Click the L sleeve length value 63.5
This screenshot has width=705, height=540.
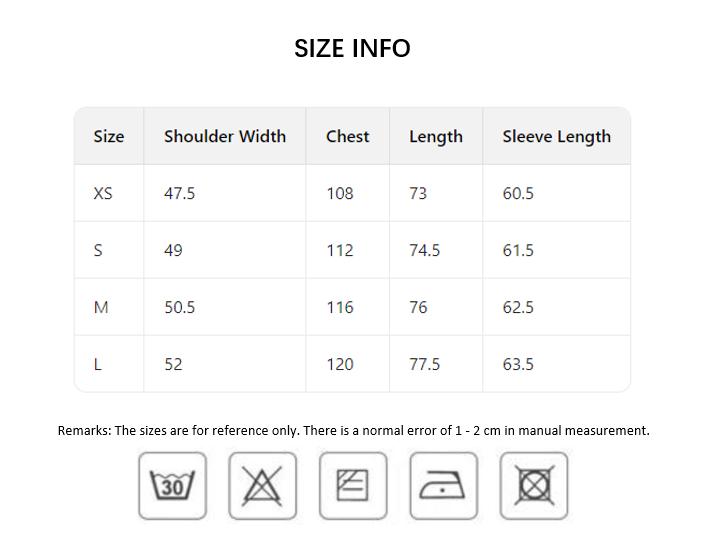[518, 364]
